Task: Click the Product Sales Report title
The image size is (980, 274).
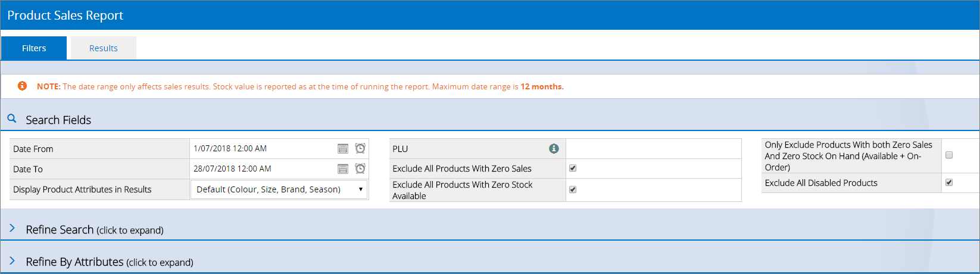Action: [65, 15]
